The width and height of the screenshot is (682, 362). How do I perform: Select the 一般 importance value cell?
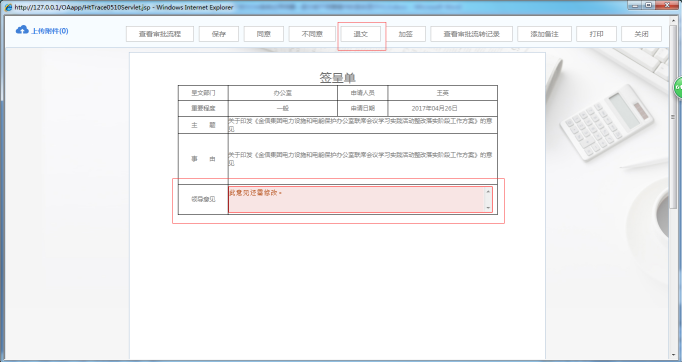(x=283, y=108)
